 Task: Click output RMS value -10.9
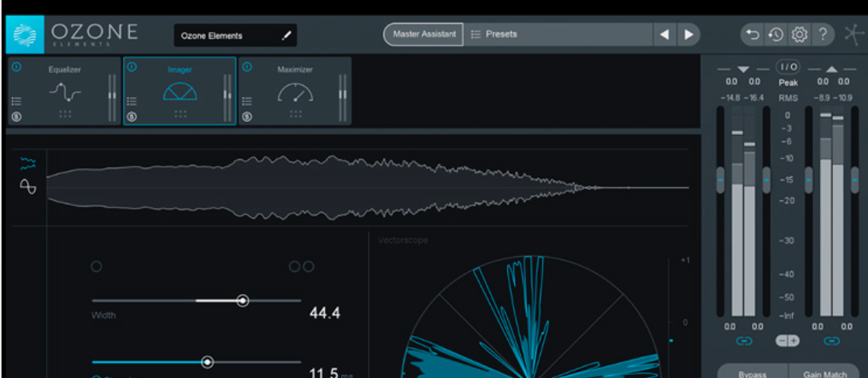tap(844, 98)
